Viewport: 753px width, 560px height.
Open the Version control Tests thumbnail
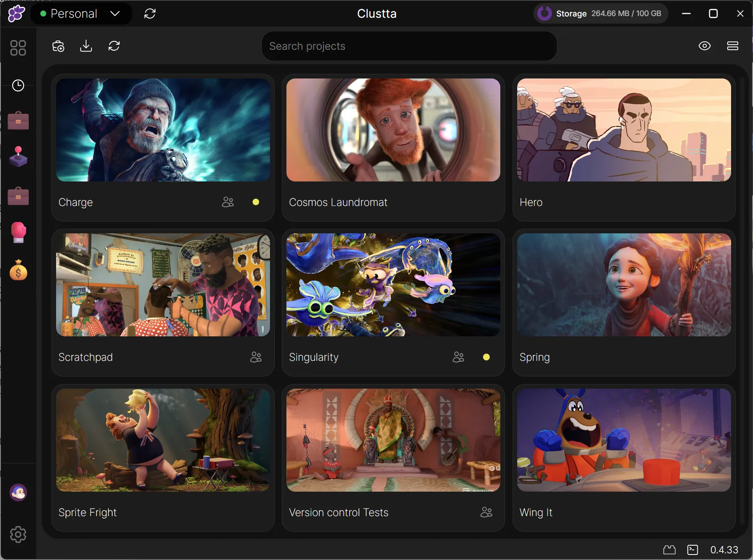tap(393, 440)
